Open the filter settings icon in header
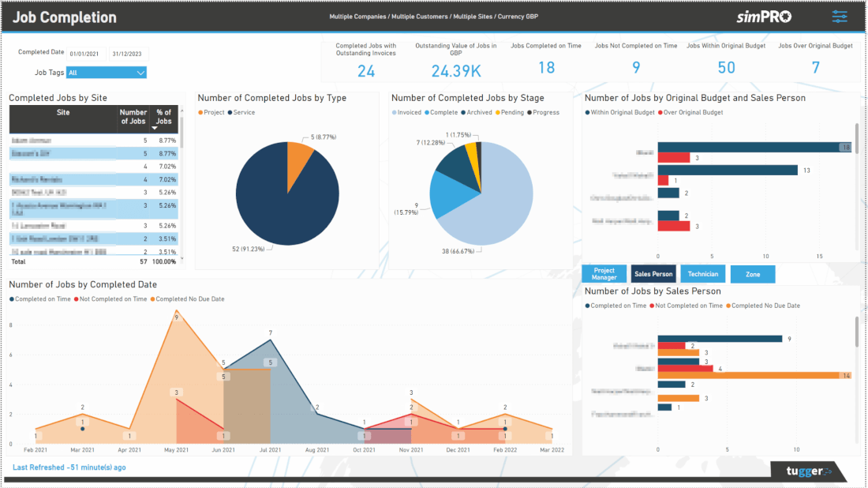Image resolution: width=868 pixels, height=488 pixels. [840, 17]
